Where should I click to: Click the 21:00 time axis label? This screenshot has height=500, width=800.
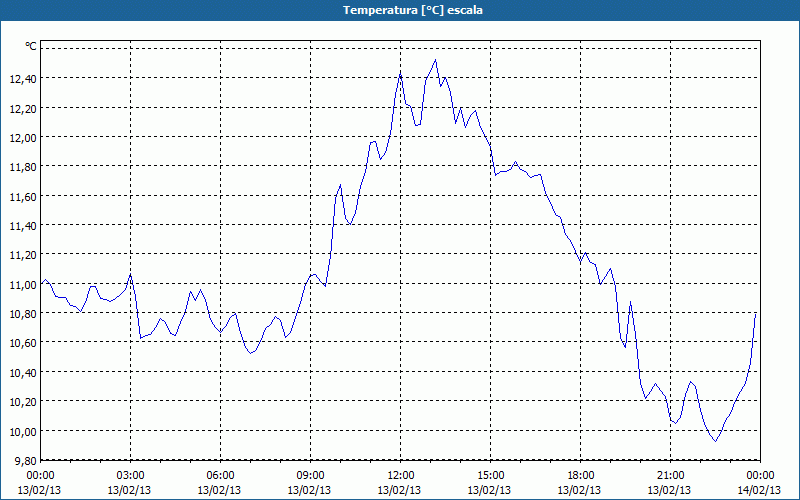[x=670, y=476]
